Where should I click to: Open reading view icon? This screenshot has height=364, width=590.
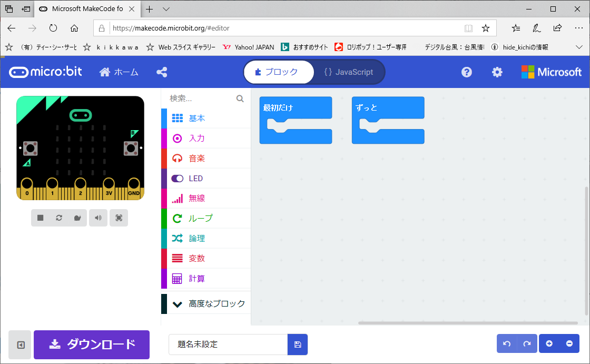click(x=468, y=28)
